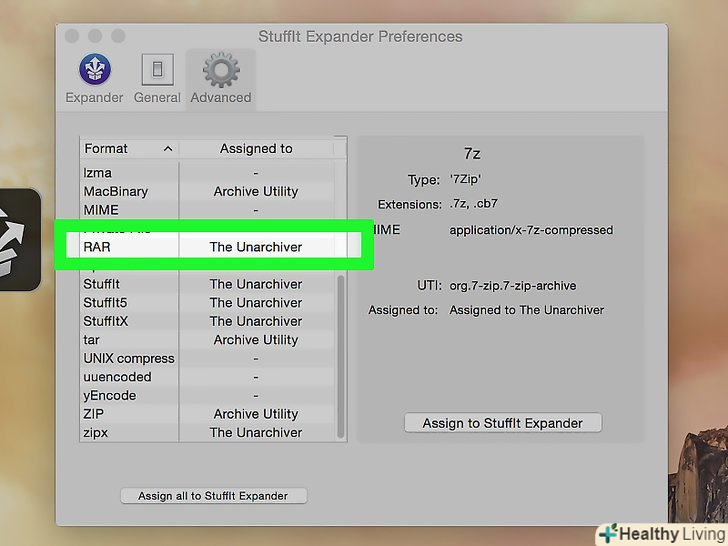Screen dimensions: 728x546
Task: Click the .7z, .cb7 extensions value
Action: click(473, 204)
